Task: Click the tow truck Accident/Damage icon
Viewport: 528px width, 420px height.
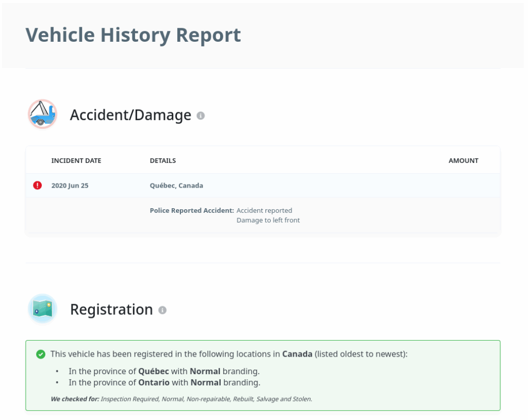Action: pyautogui.click(x=42, y=114)
